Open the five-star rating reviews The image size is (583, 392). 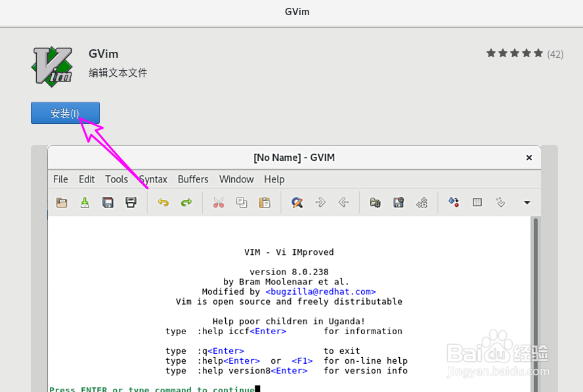point(515,54)
